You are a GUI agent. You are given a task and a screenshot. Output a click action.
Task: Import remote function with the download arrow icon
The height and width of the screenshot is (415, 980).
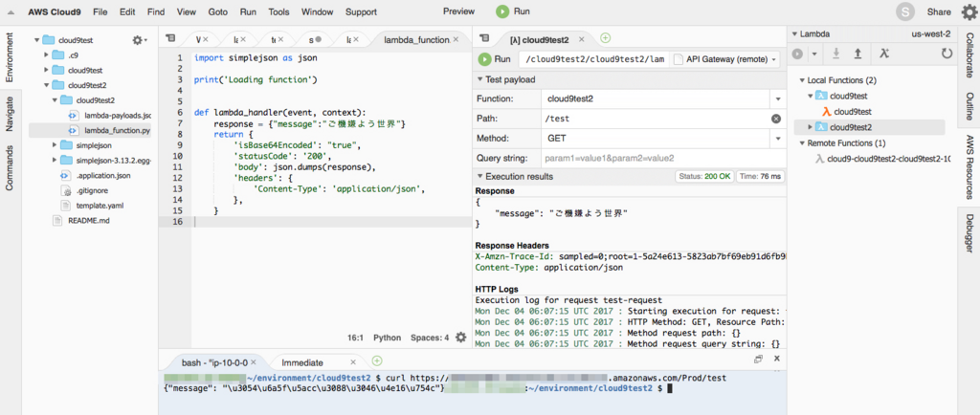click(x=835, y=55)
